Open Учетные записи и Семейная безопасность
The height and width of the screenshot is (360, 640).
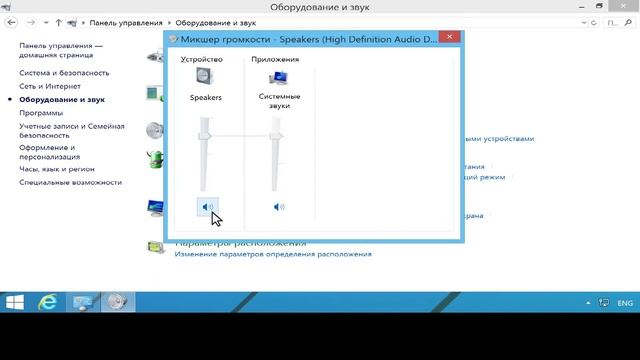[72, 131]
